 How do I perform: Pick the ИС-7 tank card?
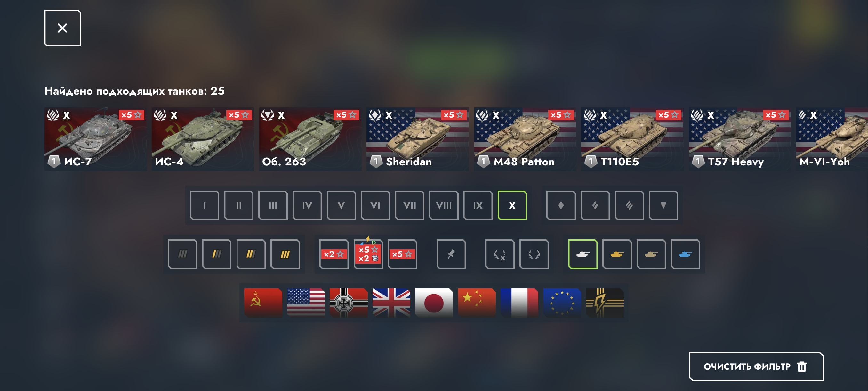(95, 139)
